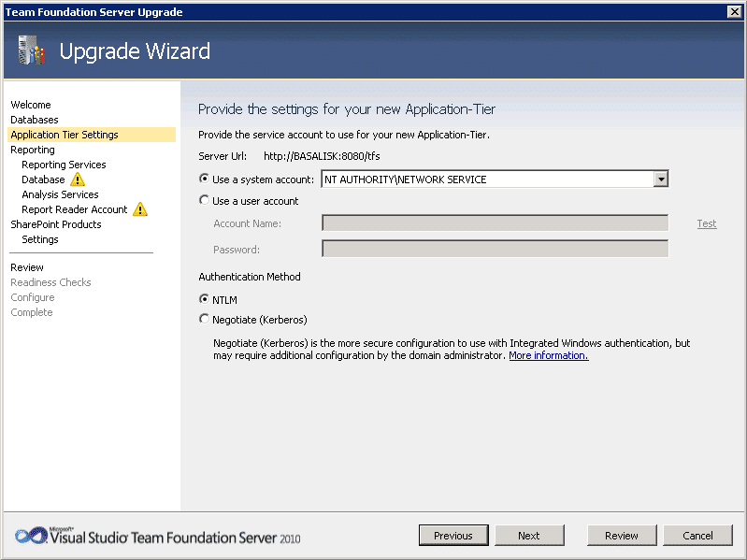Screen dimensions: 747x560
Task: Click the Password input field
Action: 495,249
